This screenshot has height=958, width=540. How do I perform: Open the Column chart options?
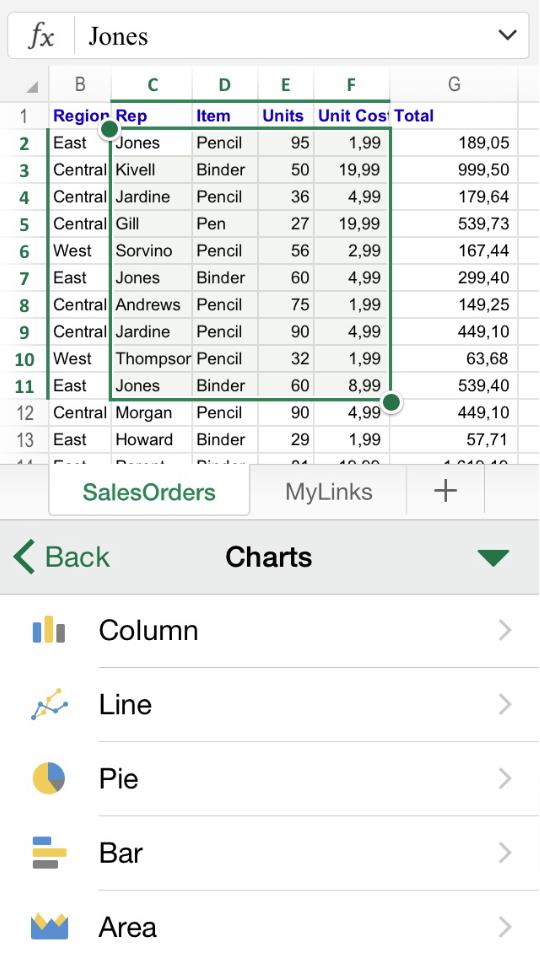(x=269, y=631)
